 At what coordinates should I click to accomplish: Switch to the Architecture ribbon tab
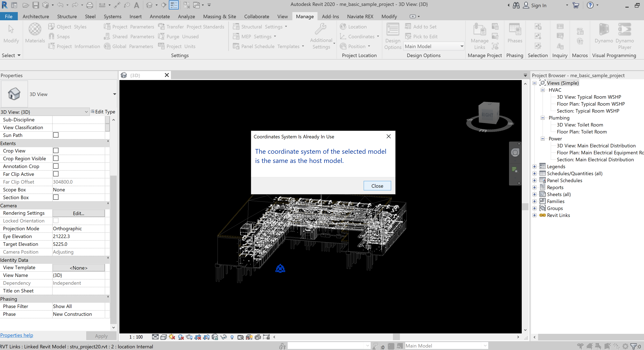point(36,16)
